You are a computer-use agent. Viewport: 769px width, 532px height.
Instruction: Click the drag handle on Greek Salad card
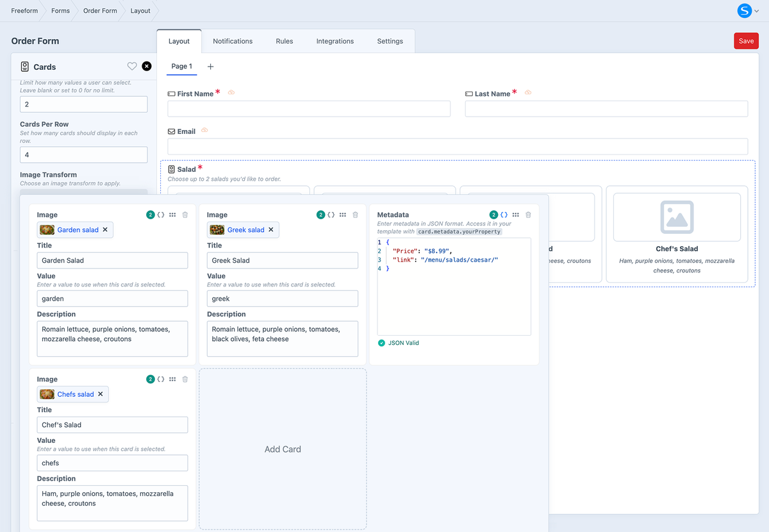pyautogui.click(x=343, y=215)
